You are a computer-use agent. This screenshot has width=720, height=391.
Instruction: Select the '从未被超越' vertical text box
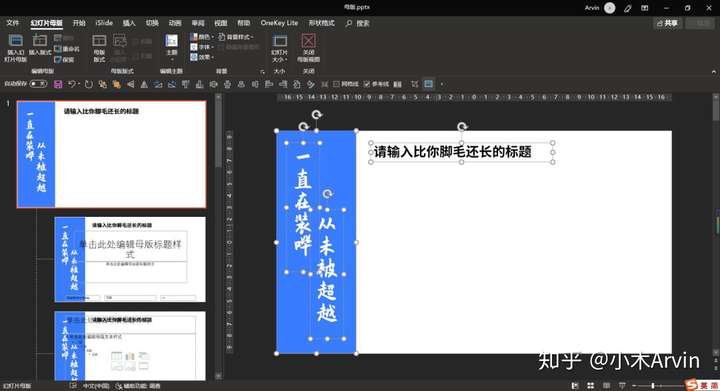pyautogui.click(x=327, y=274)
